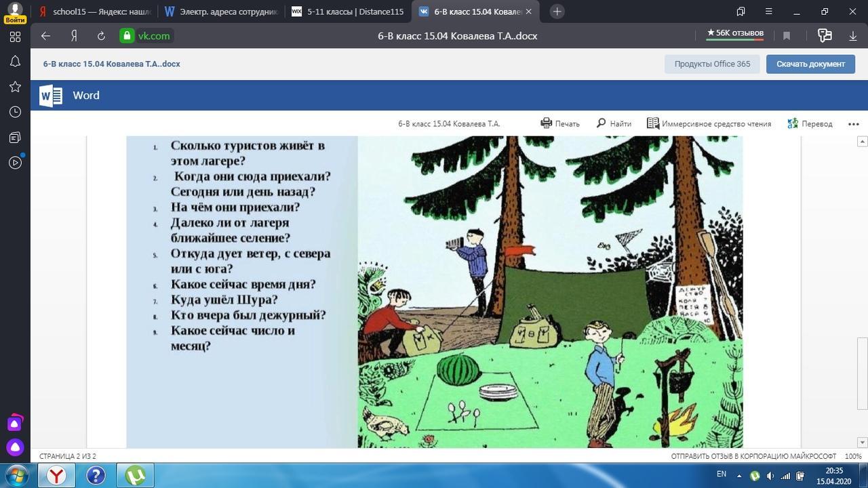
Task: Launch Alice assistant in sidebar
Action: coord(15,448)
